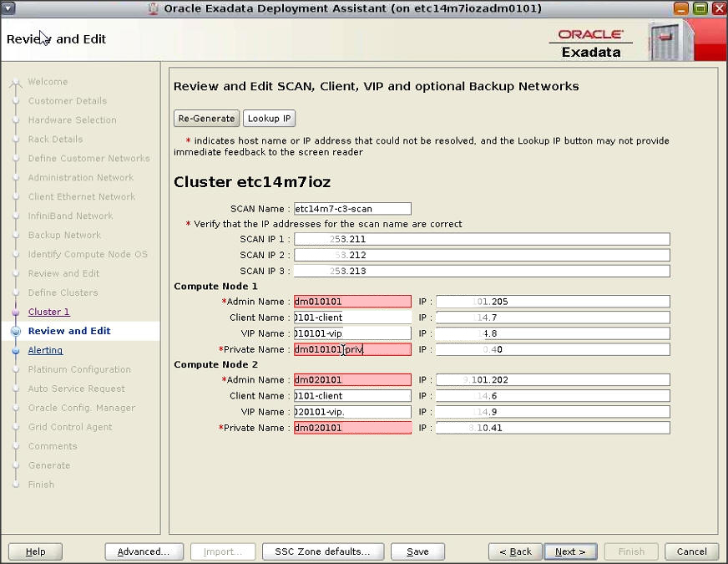This screenshot has width=728, height=564.
Task: Click the Define Clusters step
Action: tap(63, 292)
